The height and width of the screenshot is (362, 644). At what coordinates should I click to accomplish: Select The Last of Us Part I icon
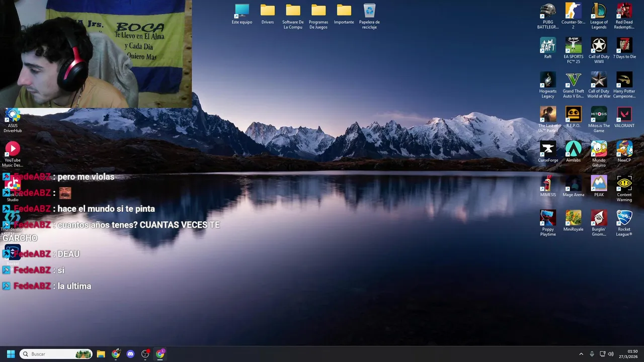pos(548,120)
